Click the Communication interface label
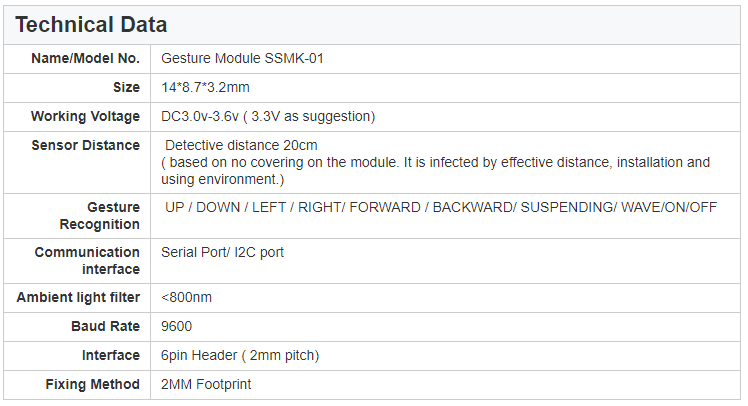 87,260
